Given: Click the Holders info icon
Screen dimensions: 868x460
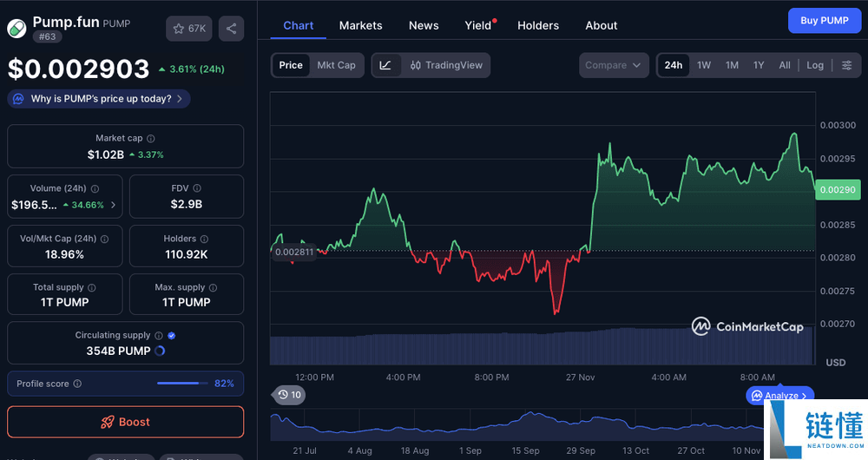Looking at the screenshot, I should (x=205, y=239).
